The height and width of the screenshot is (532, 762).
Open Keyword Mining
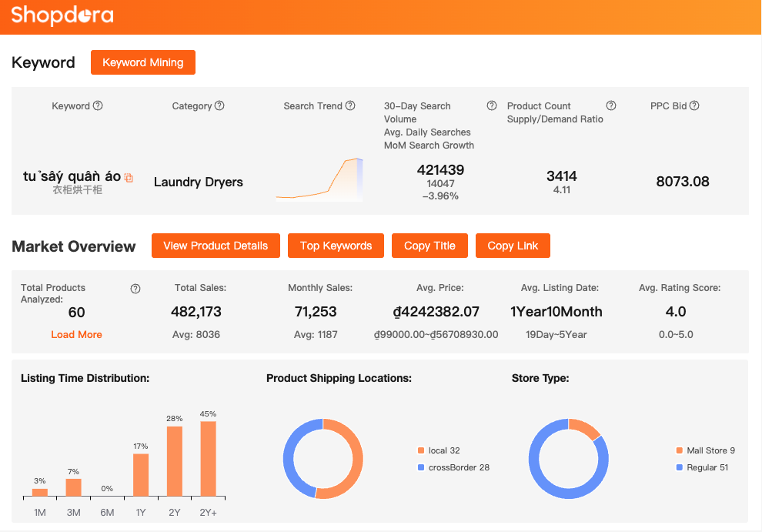pos(142,62)
